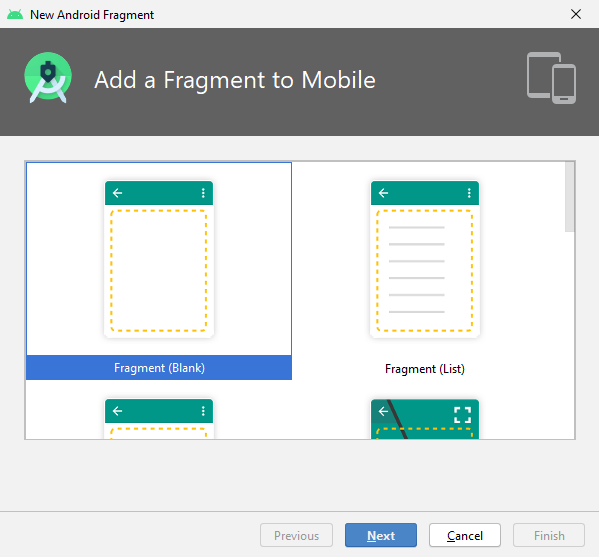Image resolution: width=599 pixels, height=557 pixels.
Task: Click overflow dots in Fragment (Blank) preview
Action: coord(203,193)
